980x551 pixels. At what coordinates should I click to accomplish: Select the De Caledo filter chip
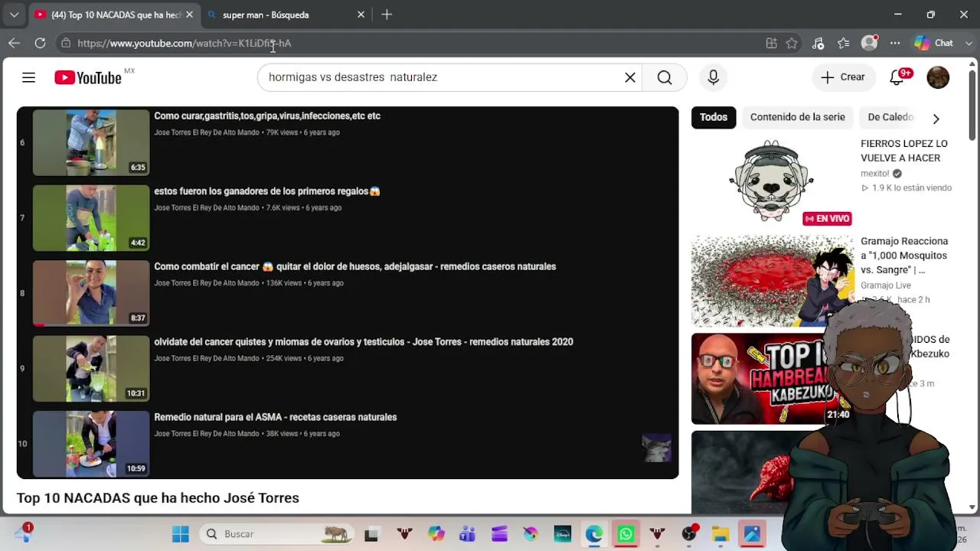[890, 117]
